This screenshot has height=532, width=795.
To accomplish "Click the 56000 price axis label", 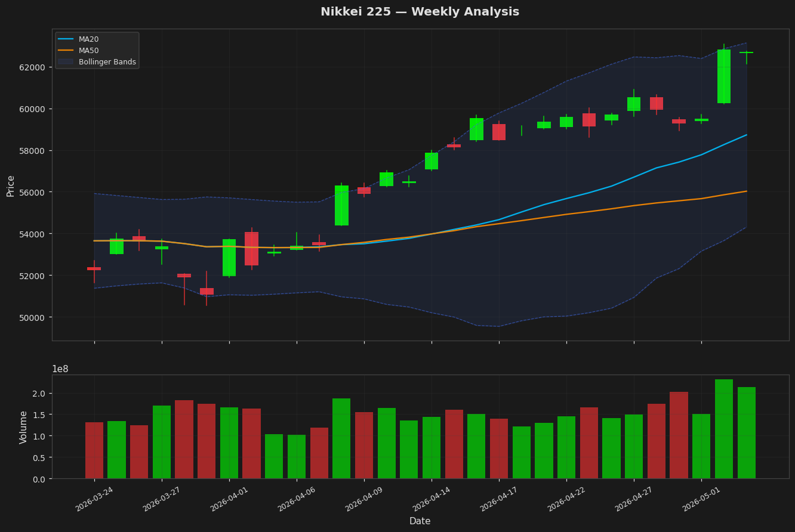I will coord(32,192).
